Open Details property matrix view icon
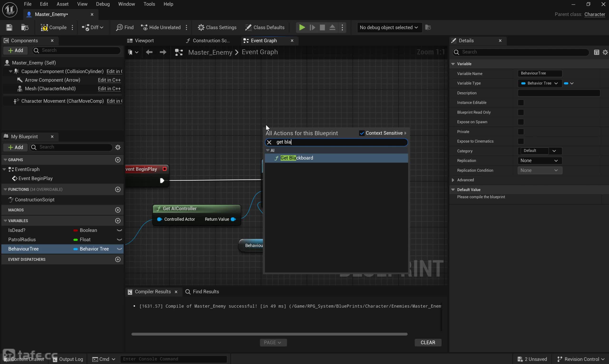 pyautogui.click(x=596, y=52)
